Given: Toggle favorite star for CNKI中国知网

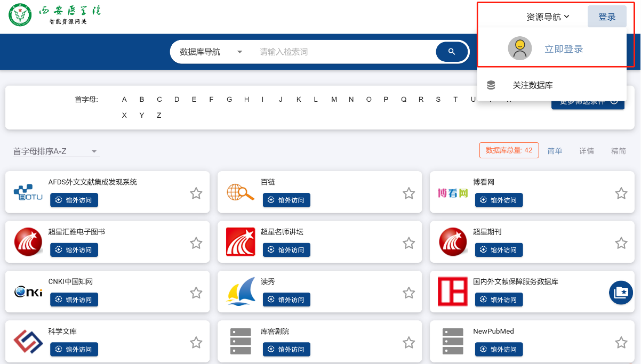Looking at the screenshot, I should (196, 293).
